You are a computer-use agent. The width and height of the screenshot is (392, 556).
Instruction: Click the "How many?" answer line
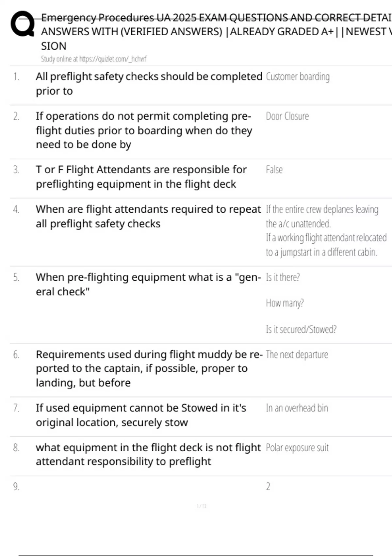point(285,303)
